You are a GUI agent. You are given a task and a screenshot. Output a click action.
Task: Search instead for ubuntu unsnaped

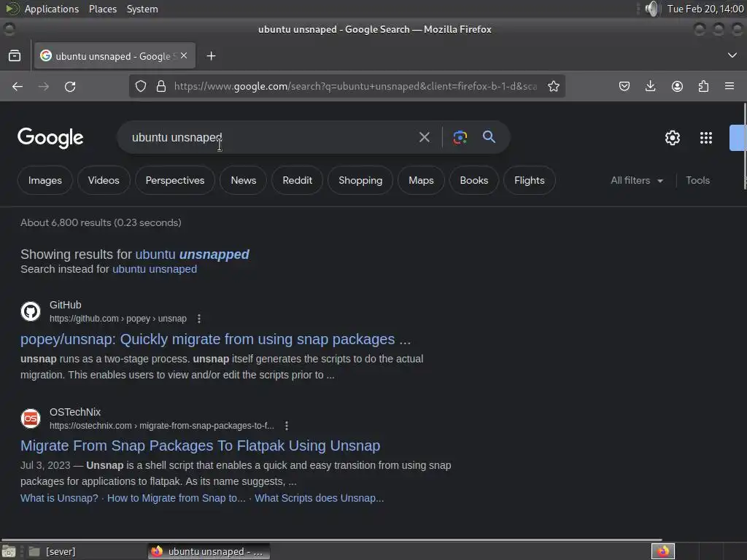[155, 269]
